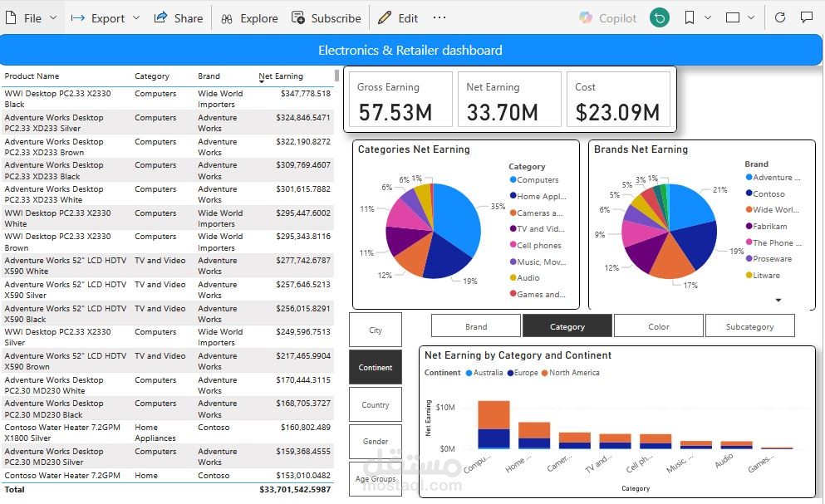
Task: Select the Subcategory slicer button
Action: pyautogui.click(x=749, y=326)
